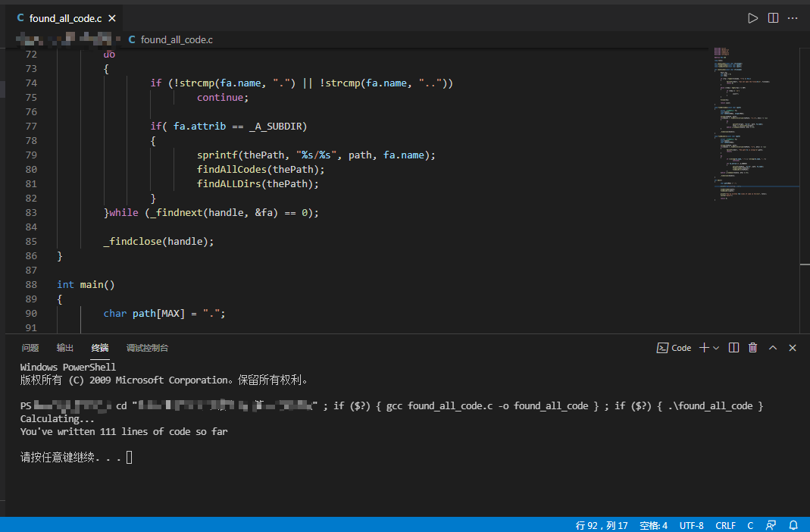Select the Code terminal instance
Viewport: 810px width, 532px height.
(x=674, y=348)
